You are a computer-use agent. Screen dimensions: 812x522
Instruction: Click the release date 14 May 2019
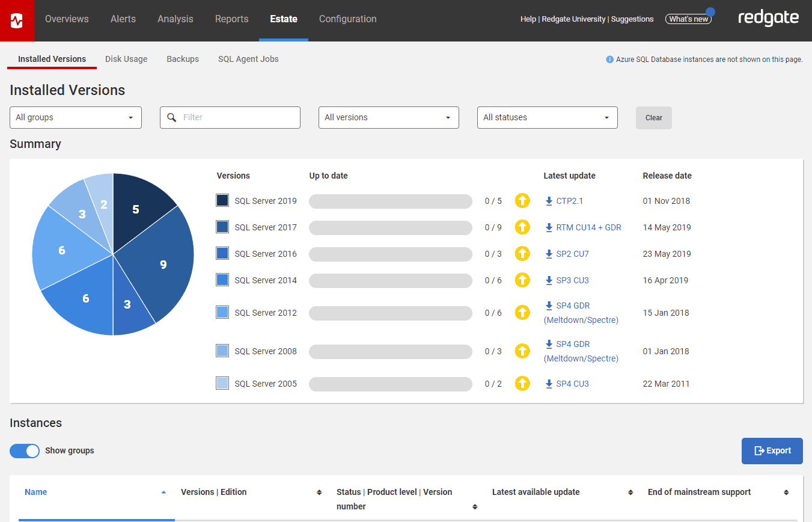667,227
